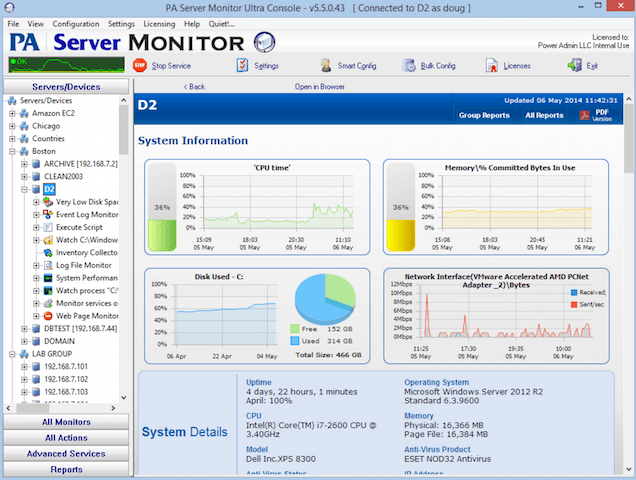Screen dimensions: 636x480
Task: Expand the Amazon EC2 group
Action: click(12, 113)
